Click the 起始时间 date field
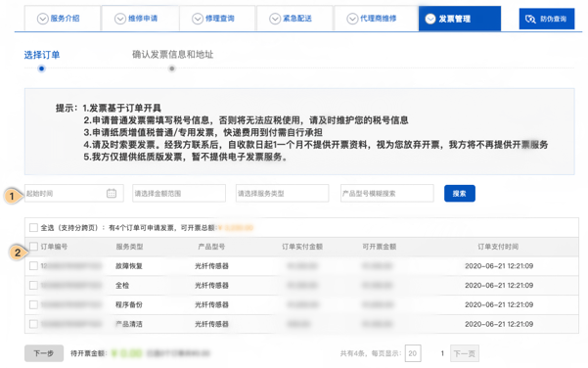 tap(74, 193)
